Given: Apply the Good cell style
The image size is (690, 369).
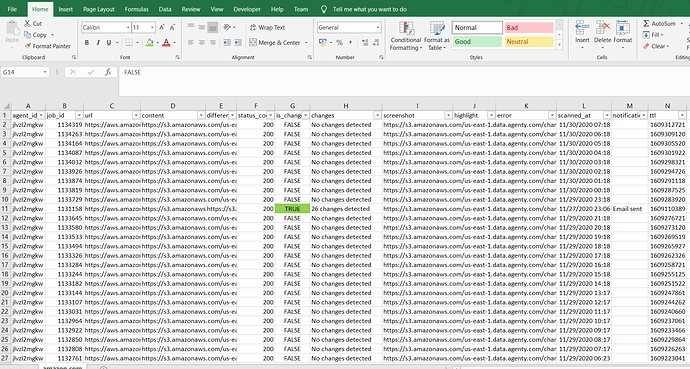Looking at the screenshot, I should 477,41.
